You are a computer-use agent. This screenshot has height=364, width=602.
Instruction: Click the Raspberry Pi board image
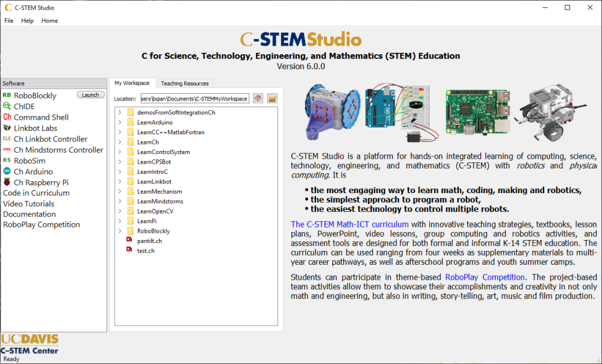click(478, 113)
